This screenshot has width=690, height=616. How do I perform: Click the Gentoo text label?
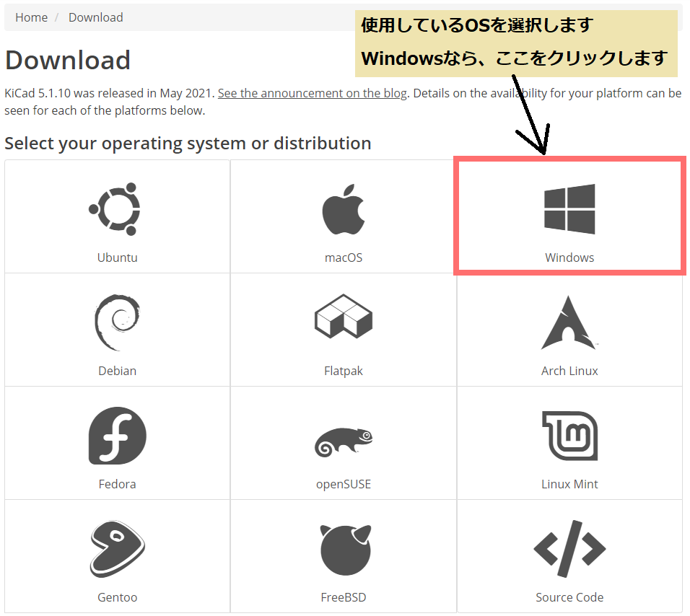118,597
